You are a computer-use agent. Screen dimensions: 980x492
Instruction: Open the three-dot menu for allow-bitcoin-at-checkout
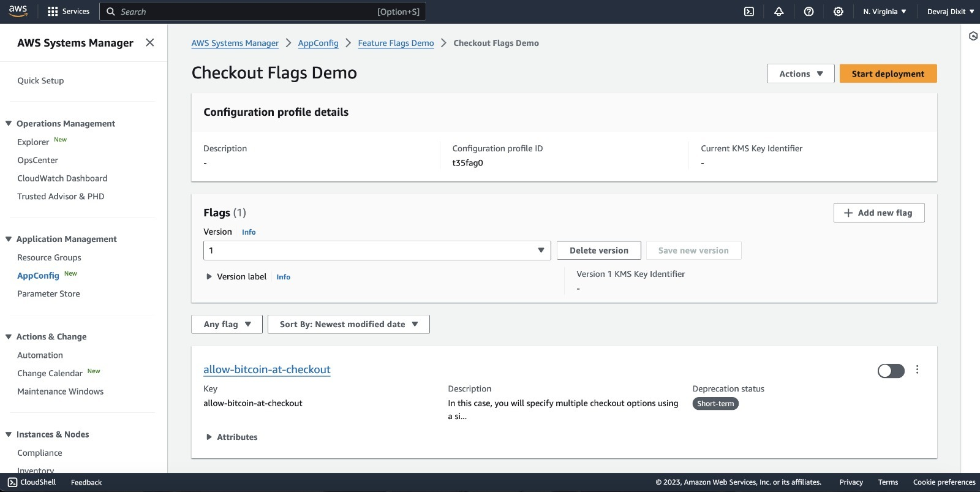pos(917,369)
